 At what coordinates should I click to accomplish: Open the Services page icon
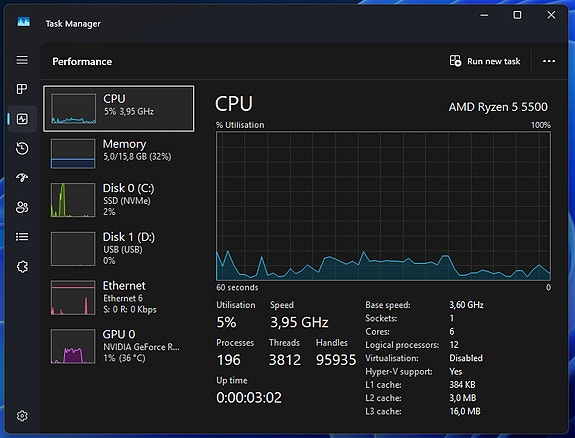pyautogui.click(x=22, y=267)
